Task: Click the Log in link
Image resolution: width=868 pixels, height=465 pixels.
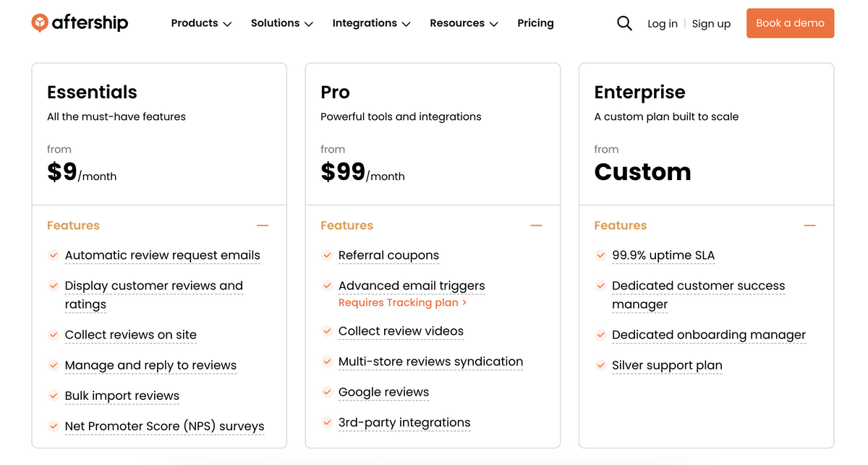Action: (x=663, y=23)
